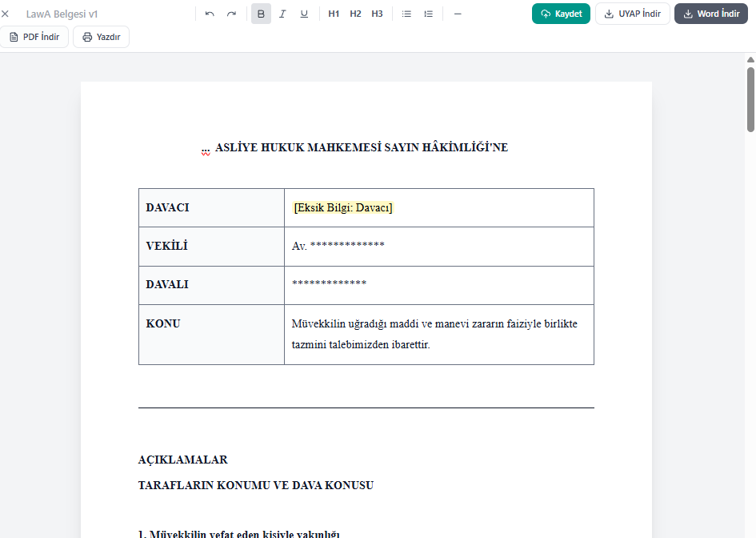This screenshot has width=756, height=538.
Task: Click the KONU description text
Action: 434,334
